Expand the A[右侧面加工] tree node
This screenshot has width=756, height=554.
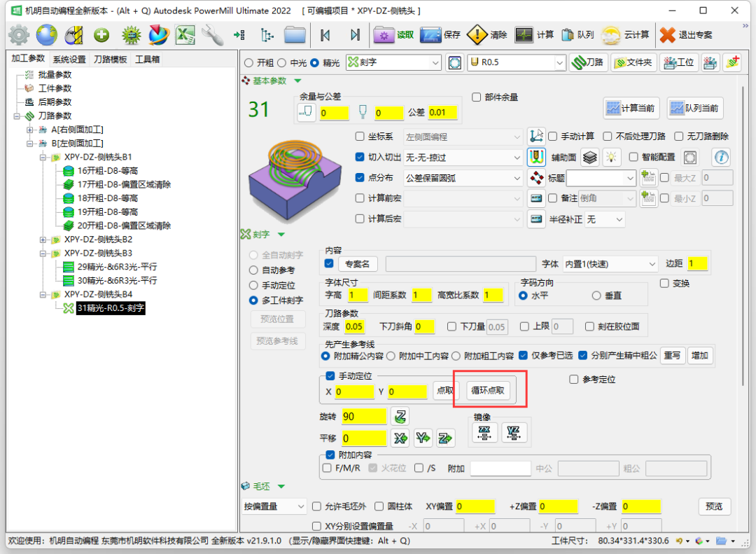[x=30, y=130]
